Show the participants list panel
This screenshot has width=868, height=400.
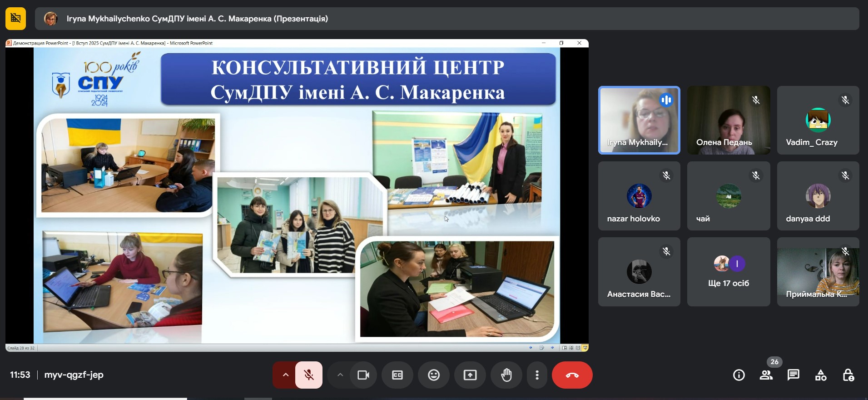click(766, 375)
